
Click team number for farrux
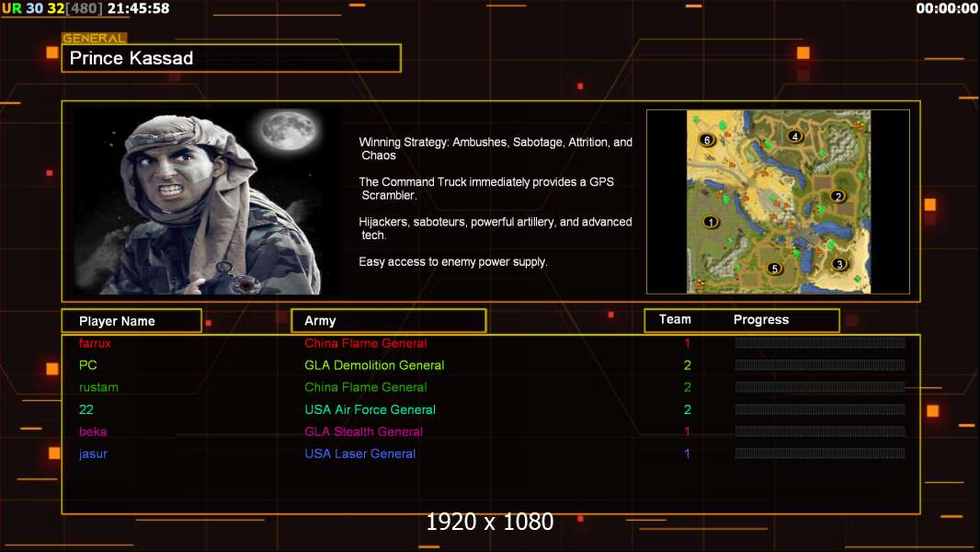pos(687,343)
